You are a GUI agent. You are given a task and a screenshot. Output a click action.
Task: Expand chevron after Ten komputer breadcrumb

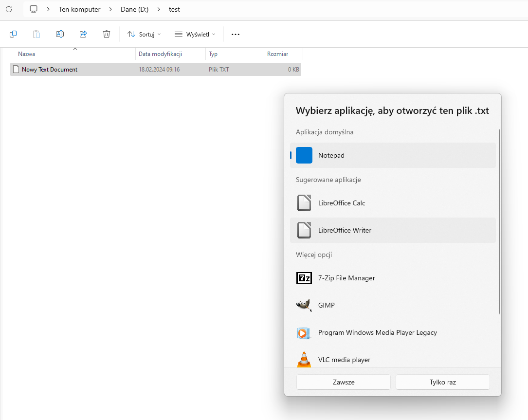click(x=110, y=9)
